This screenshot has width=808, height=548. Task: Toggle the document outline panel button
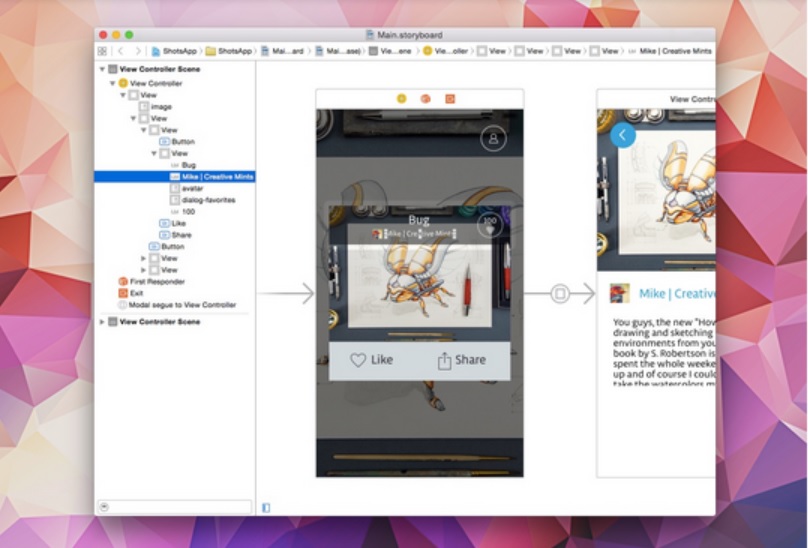[x=266, y=508]
